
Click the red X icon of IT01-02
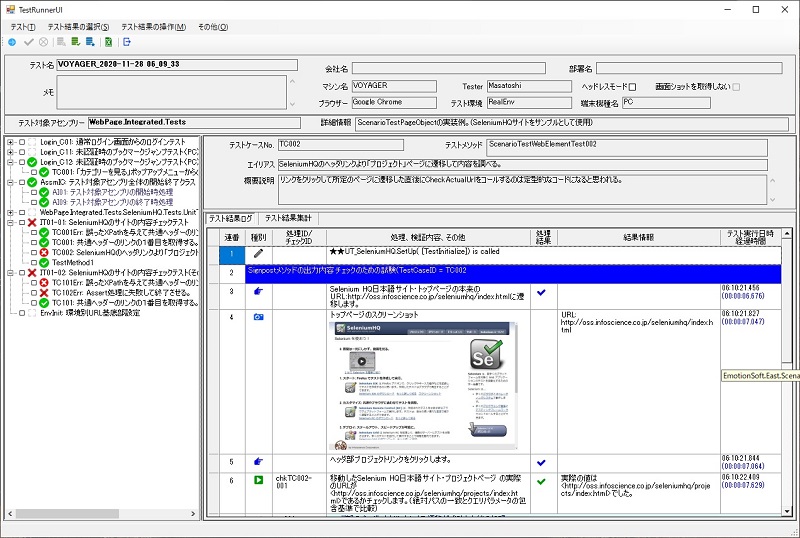pos(32,273)
